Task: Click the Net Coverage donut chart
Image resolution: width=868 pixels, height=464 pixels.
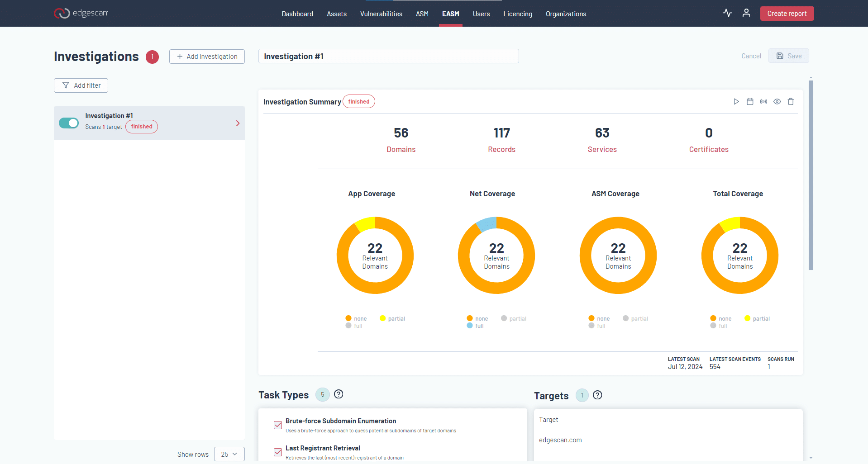Action: coord(496,256)
